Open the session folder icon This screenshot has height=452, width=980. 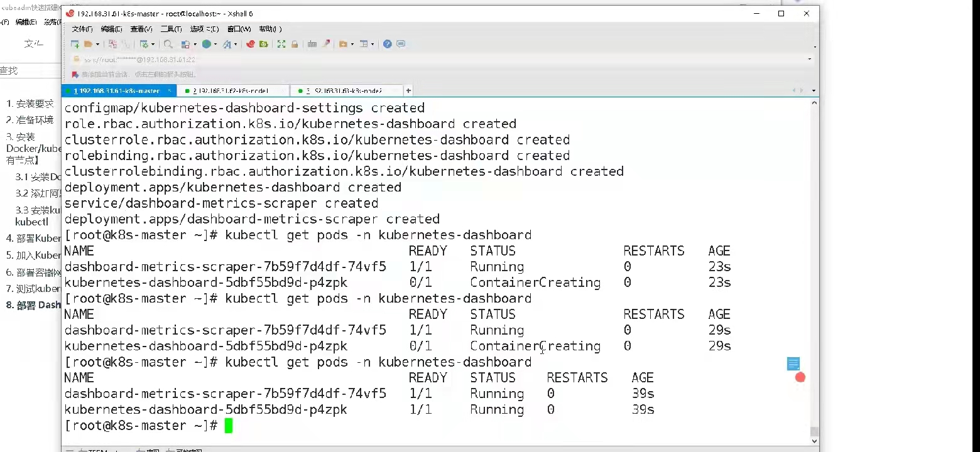[x=88, y=44]
